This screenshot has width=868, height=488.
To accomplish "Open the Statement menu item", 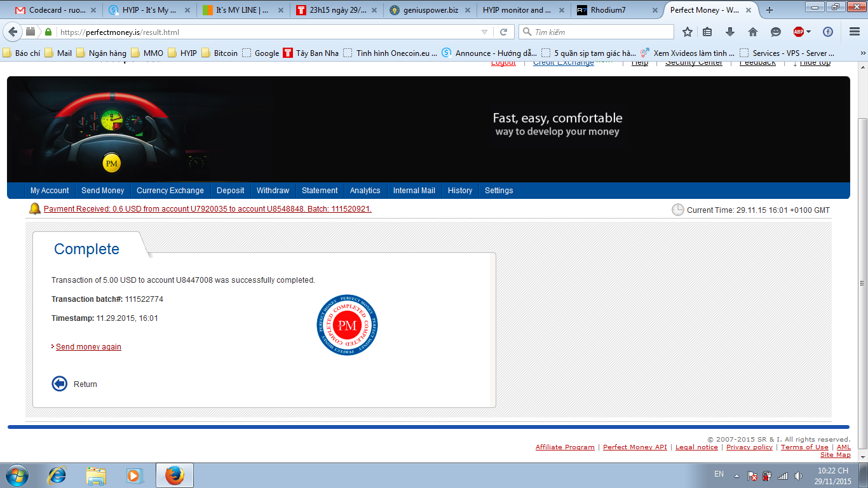I will (x=320, y=191).
